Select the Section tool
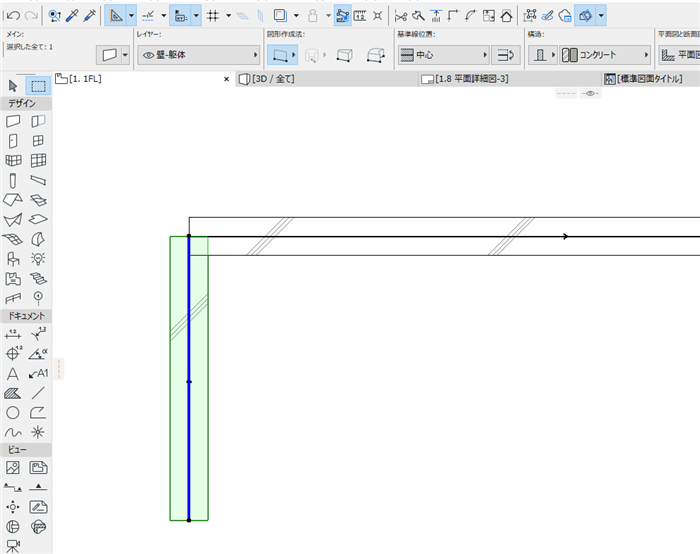 point(13,487)
